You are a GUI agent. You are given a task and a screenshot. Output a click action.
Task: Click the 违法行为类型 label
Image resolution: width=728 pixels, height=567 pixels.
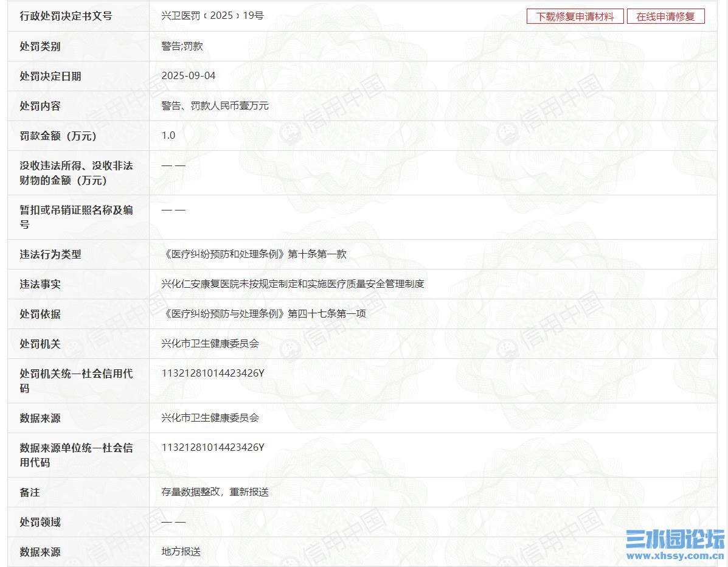tap(50, 254)
